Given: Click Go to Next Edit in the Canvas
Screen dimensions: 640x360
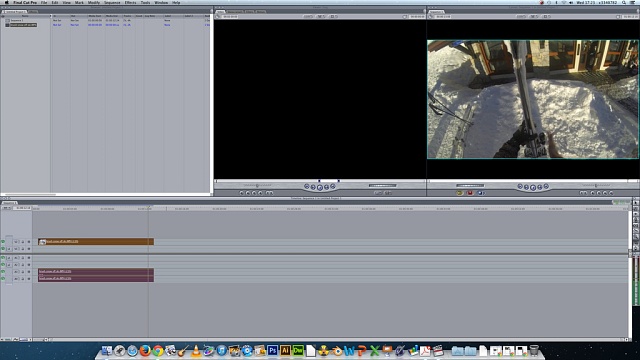Looking at the screenshot, I should click(547, 187).
